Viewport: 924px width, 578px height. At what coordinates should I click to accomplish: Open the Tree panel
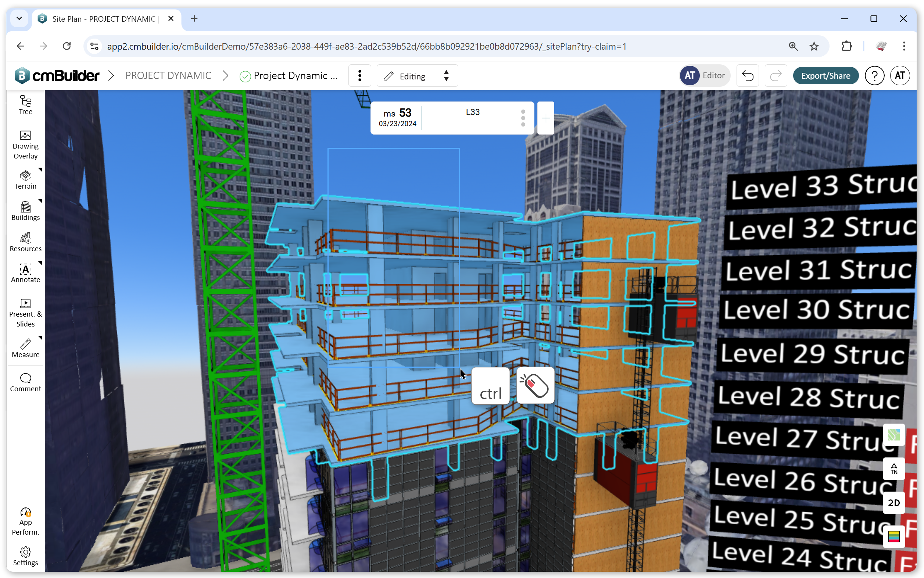[x=25, y=105]
